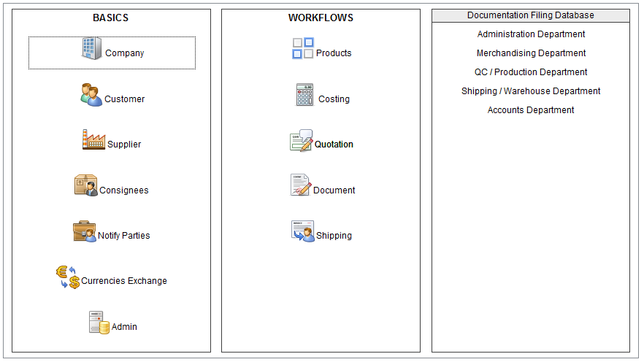Open Shipping / Warehouse Department filing
Viewport: 644px width, 362px height.
[531, 91]
